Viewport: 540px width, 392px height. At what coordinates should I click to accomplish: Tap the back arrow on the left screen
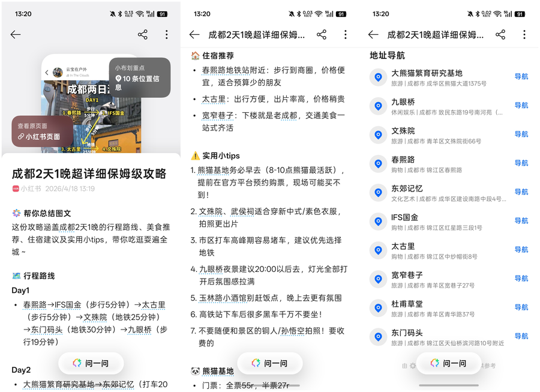tap(16, 35)
